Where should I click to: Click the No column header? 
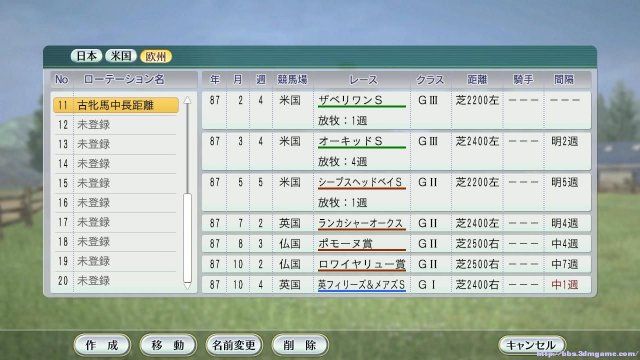62,79
